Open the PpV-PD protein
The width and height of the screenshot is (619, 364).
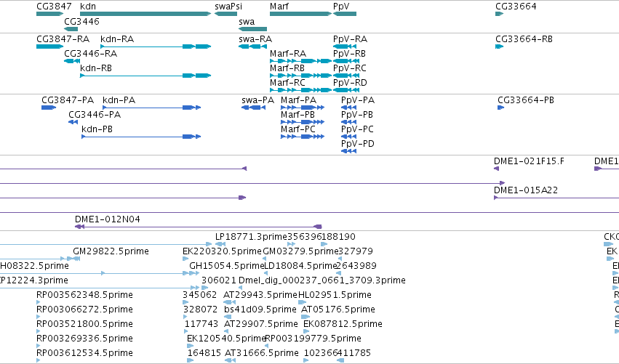point(358,144)
